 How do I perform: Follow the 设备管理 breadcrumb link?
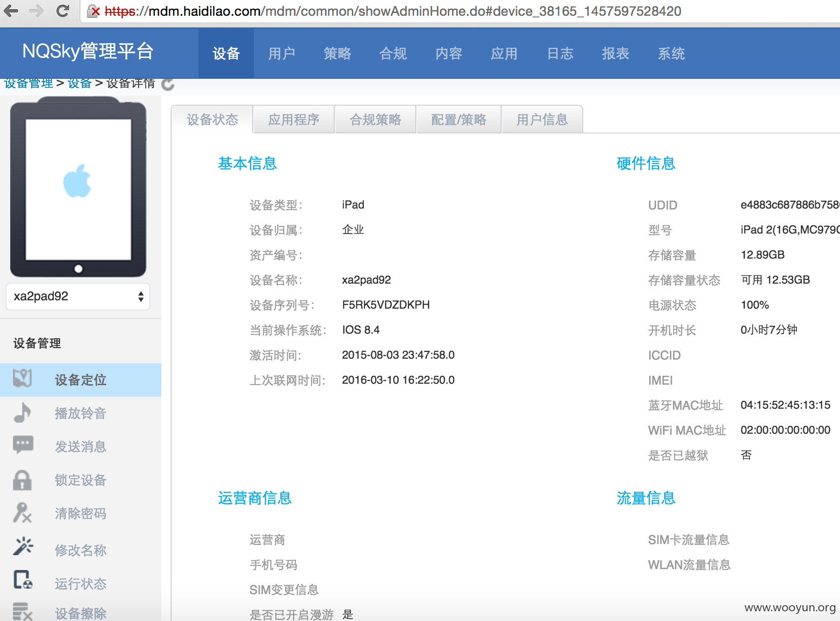[29, 83]
